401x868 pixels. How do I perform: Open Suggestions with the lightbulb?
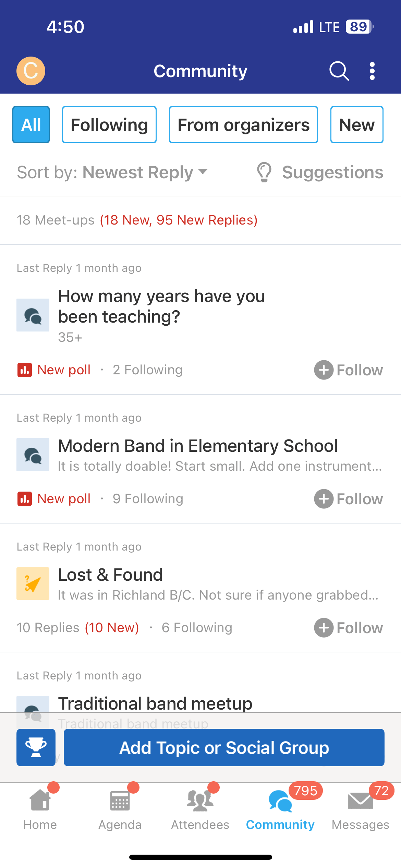pyautogui.click(x=320, y=172)
